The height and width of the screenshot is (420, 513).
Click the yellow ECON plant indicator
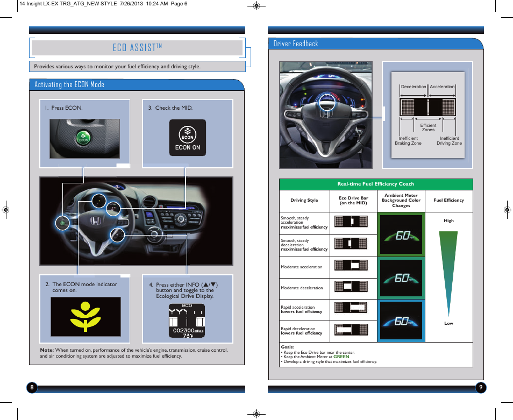click(x=85, y=317)
